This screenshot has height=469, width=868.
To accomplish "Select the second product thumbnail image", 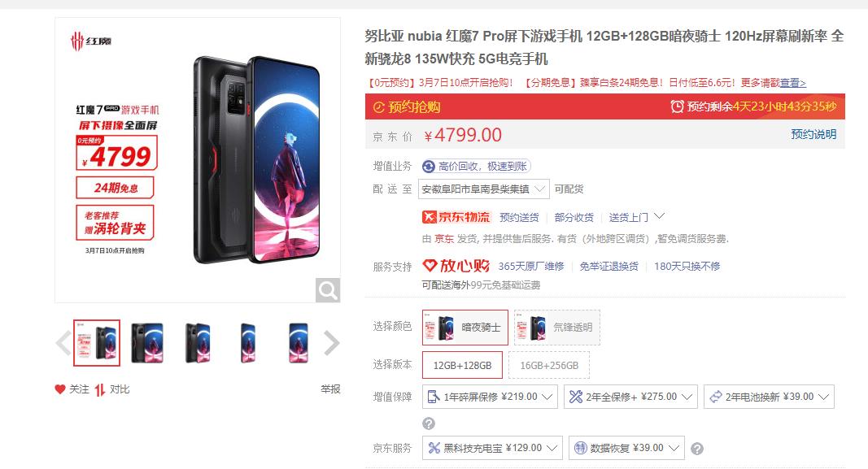I will (147, 343).
